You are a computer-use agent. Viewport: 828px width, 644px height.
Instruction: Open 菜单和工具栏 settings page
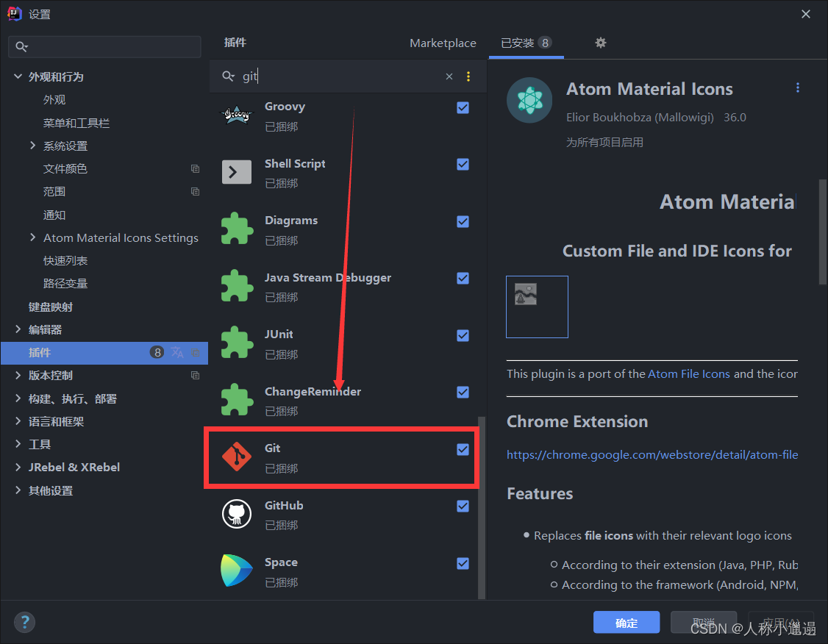[76, 123]
